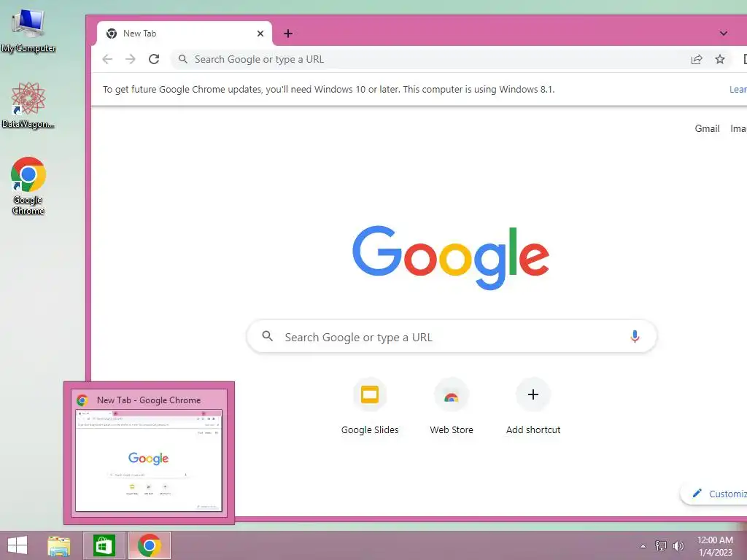
Task: Show hidden tray icons arrow
Action: coord(643,546)
